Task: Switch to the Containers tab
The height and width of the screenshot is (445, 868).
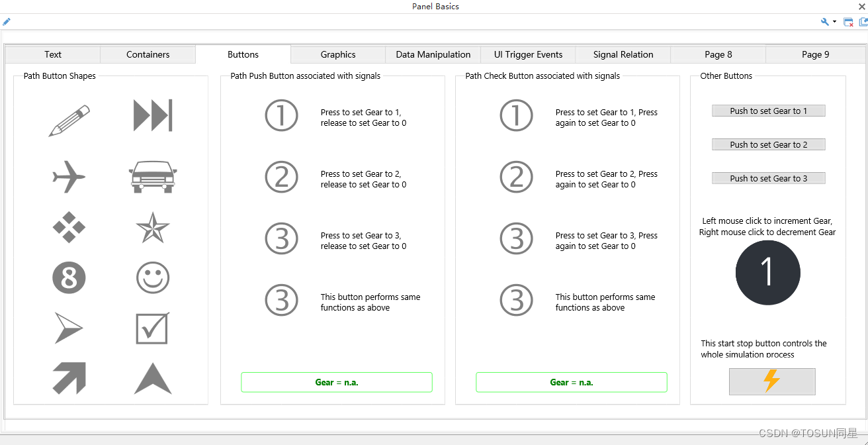Action: pyautogui.click(x=148, y=54)
